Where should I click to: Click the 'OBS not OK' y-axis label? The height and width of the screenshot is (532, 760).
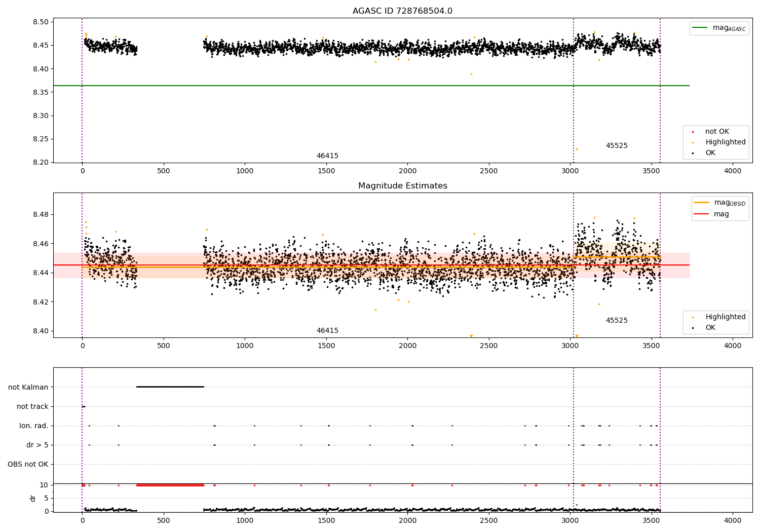pos(28,464)
